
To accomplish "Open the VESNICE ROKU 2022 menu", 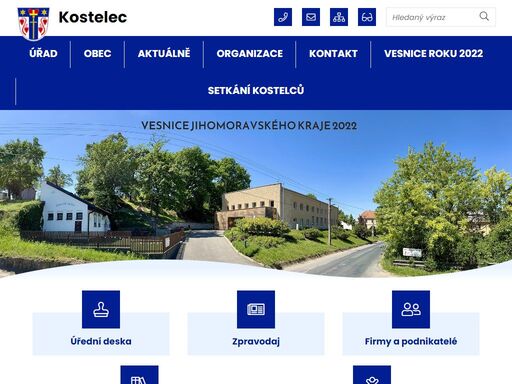I will coord(434,54).
